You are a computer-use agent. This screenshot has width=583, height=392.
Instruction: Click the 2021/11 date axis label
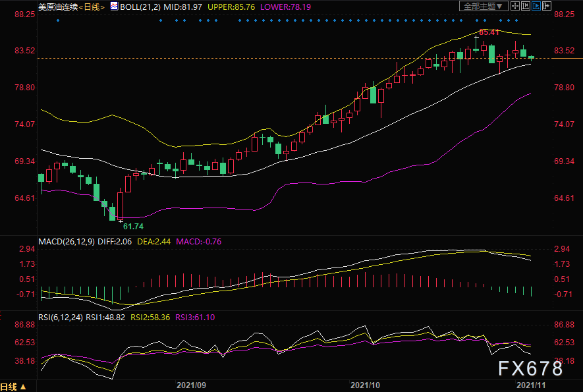pos(531,385)
